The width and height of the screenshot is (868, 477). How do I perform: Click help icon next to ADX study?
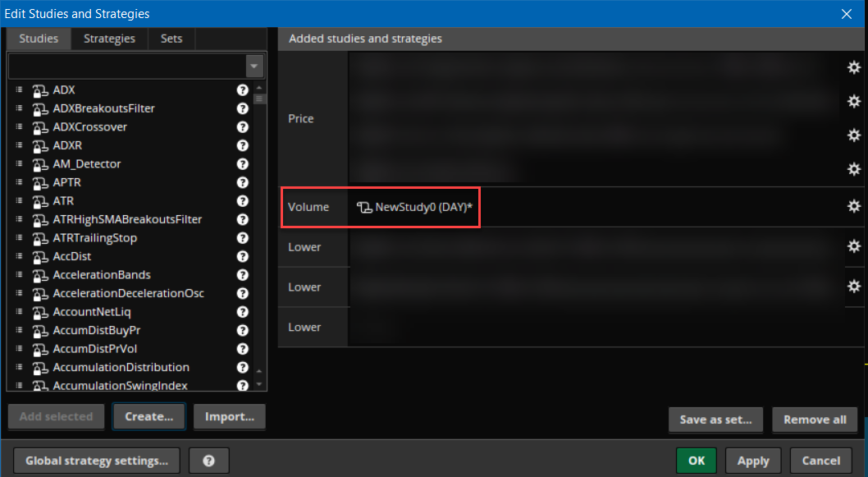pyautogui.click(x=243, y=90)
